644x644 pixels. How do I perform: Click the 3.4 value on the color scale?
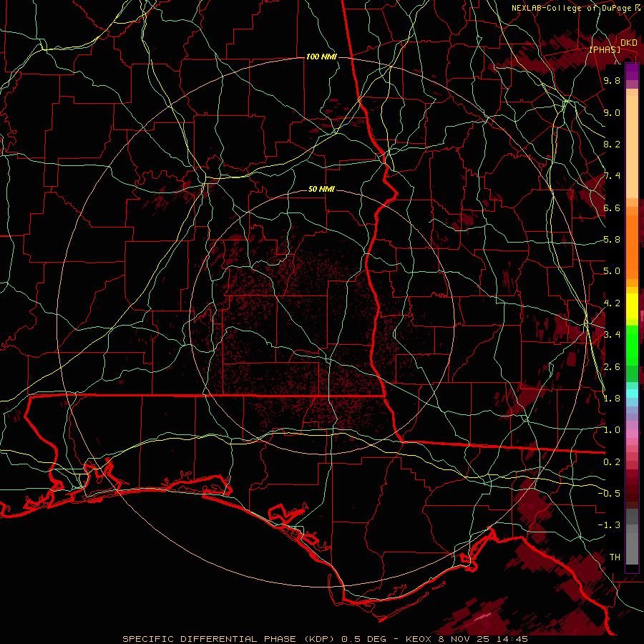[x=612, y=335]
